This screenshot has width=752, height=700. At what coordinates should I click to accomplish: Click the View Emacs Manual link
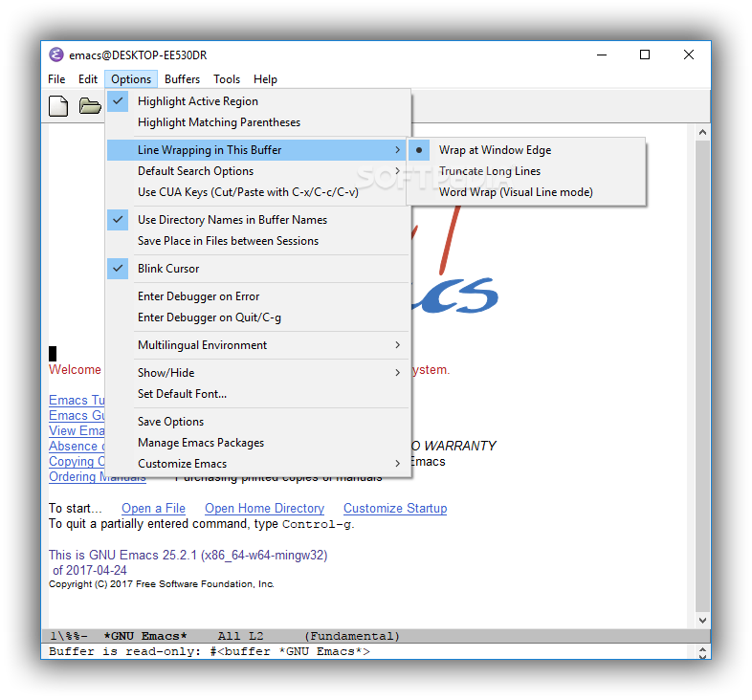pos(77,430)
